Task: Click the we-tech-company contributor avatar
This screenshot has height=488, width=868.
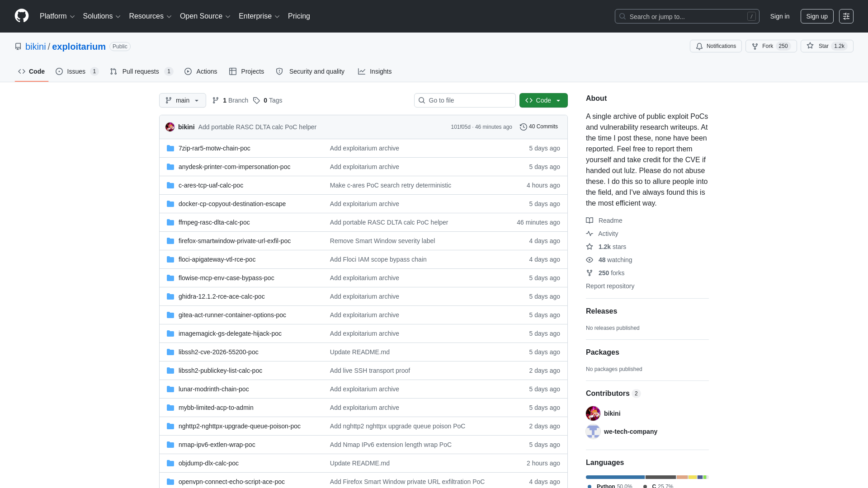Action: click(x=593, y=432)
